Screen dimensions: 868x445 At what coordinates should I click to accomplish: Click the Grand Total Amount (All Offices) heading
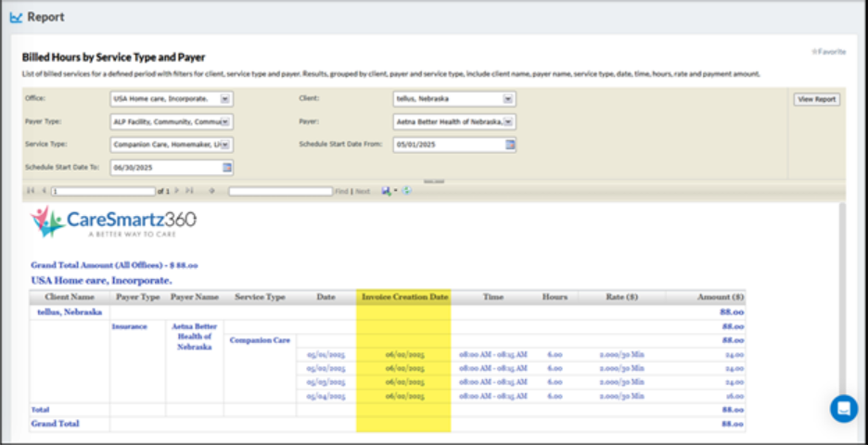(x=114, y=266)
